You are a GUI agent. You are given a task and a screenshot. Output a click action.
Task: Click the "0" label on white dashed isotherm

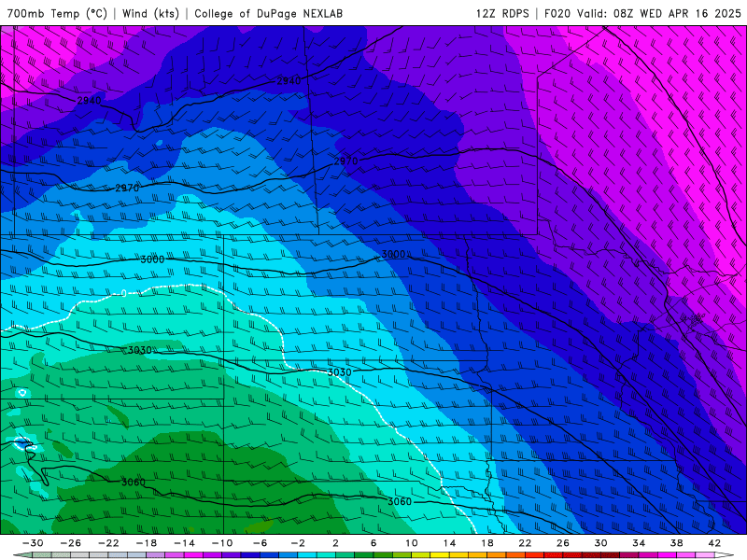click(124, 293)
